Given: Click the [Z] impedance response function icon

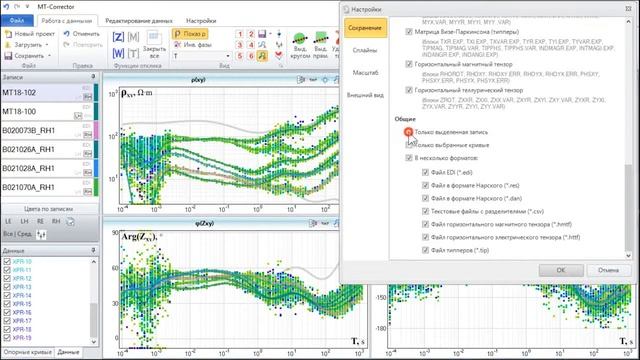Looking at the screenshot, I should point(118,38).
